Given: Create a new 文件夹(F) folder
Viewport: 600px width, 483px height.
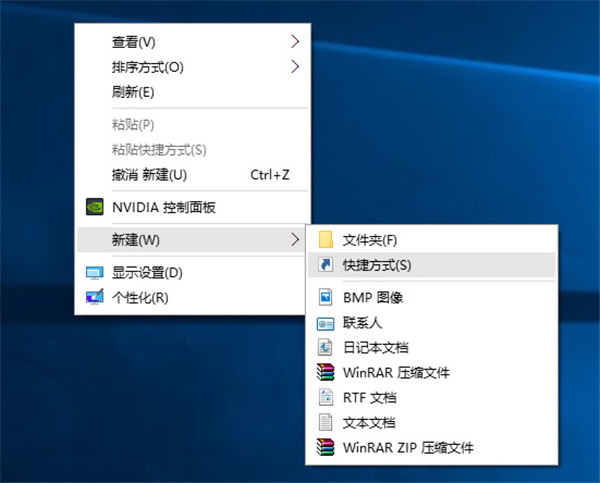Looking at the screenshot, I should coord(432,240).
